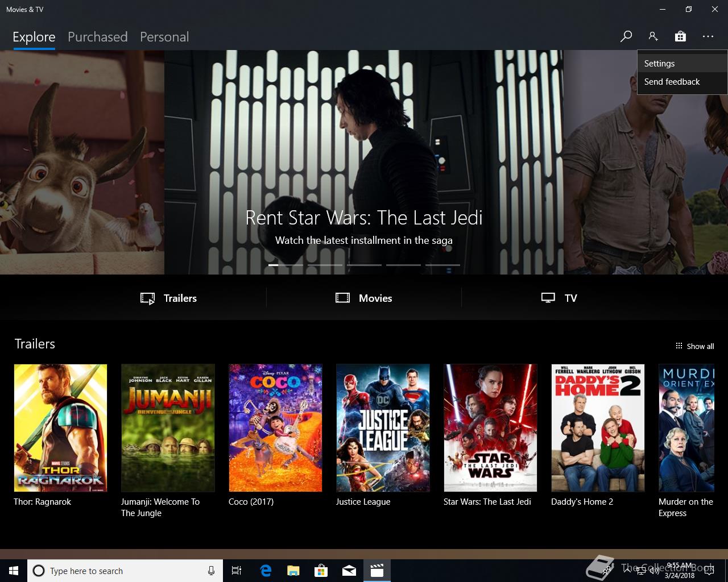Click the taskbar search box
Viewport: 728px width, 582px height.
125,571
